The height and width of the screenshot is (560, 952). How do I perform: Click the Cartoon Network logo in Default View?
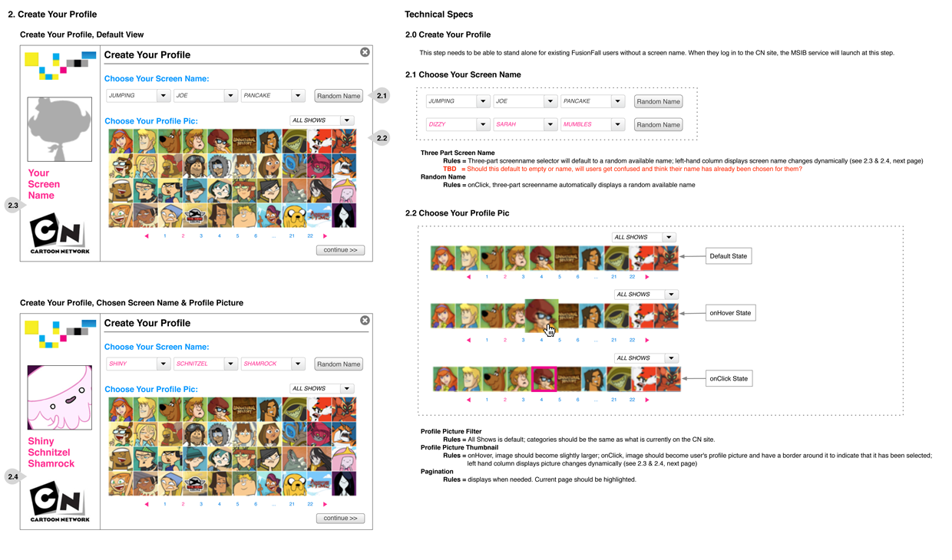click(59, 234)
